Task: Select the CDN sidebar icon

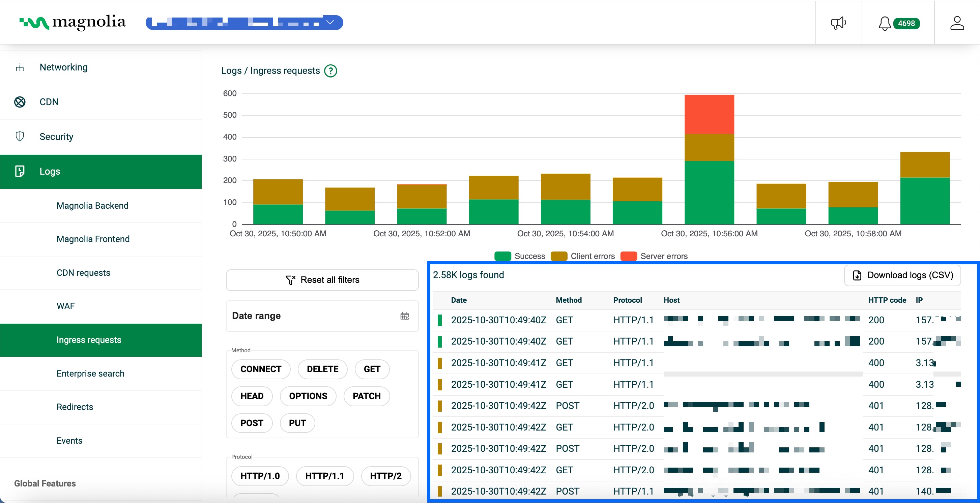Action: click(x=20, y=102)
